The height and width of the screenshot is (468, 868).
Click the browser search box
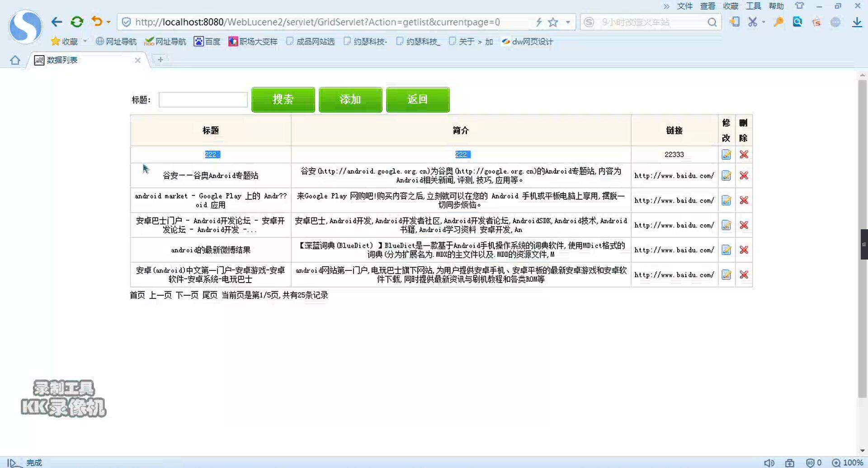(651, 22)
